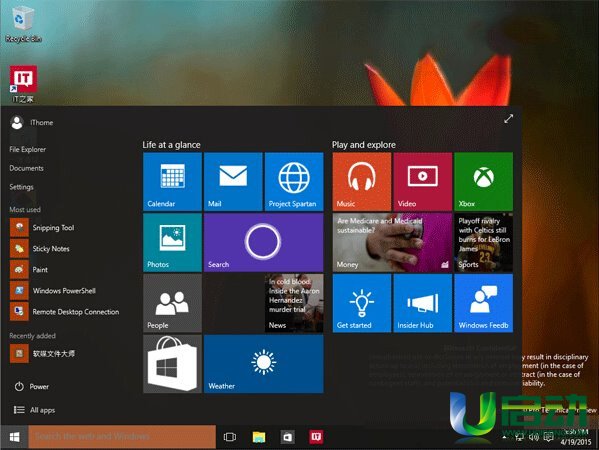
Task: Select the IT之家 desktop shortcut
Action: [x=23, y=84]
